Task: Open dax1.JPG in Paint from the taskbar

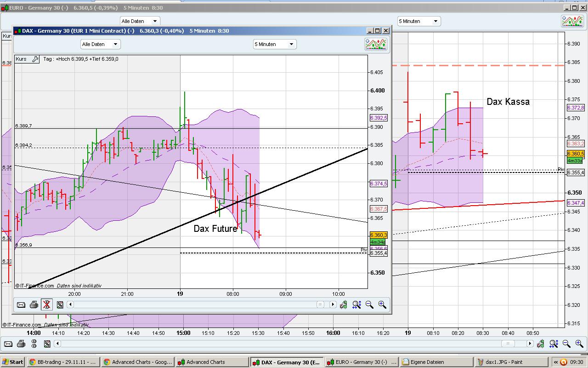Action: (x=510, y=362)
